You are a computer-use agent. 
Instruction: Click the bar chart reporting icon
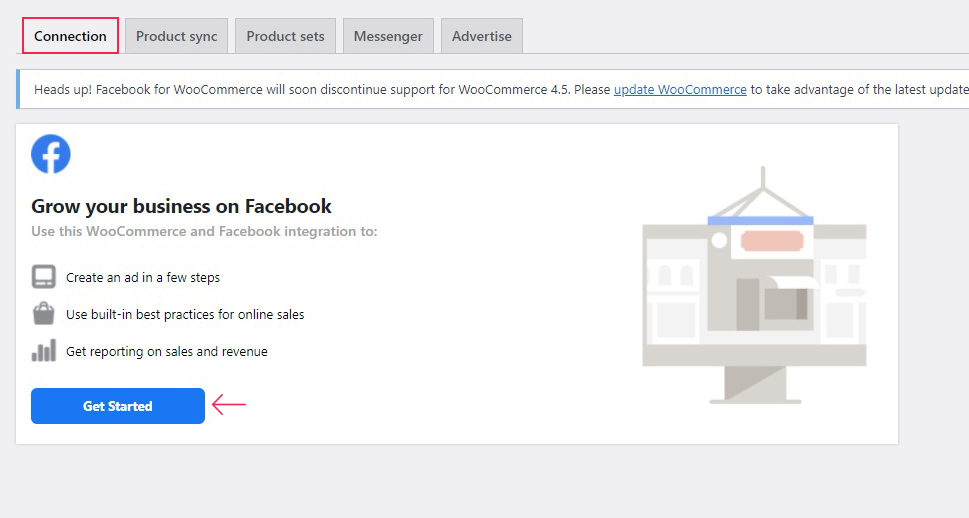44,350
